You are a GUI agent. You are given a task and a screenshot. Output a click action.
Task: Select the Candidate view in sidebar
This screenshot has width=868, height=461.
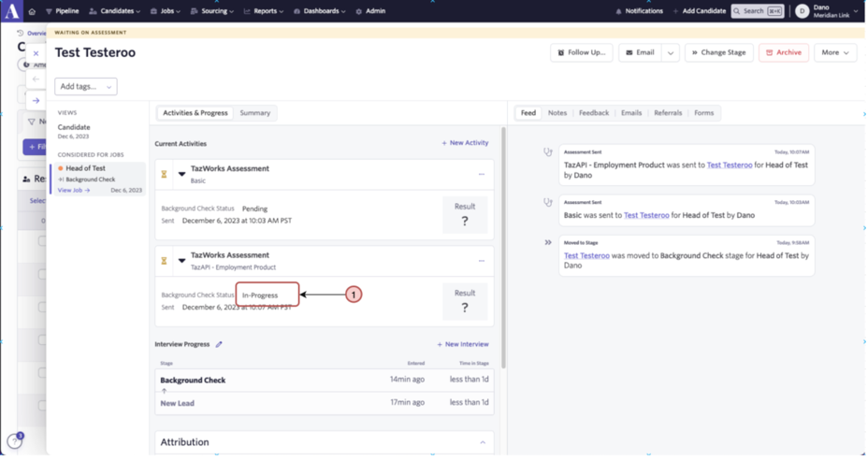[x=74, y=131]
